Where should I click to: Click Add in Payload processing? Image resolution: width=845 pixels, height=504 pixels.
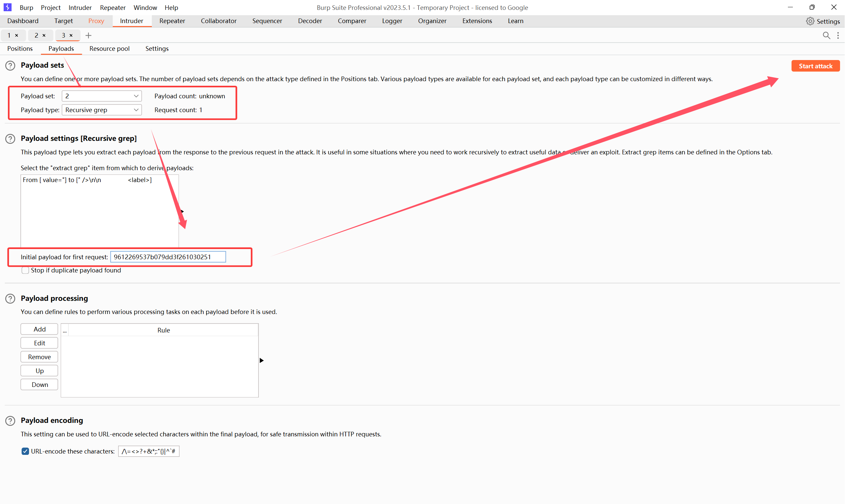39,329
